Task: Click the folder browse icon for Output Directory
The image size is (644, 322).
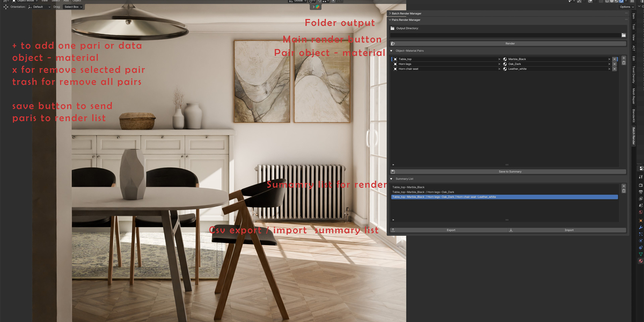Action: tap(624, 35)
